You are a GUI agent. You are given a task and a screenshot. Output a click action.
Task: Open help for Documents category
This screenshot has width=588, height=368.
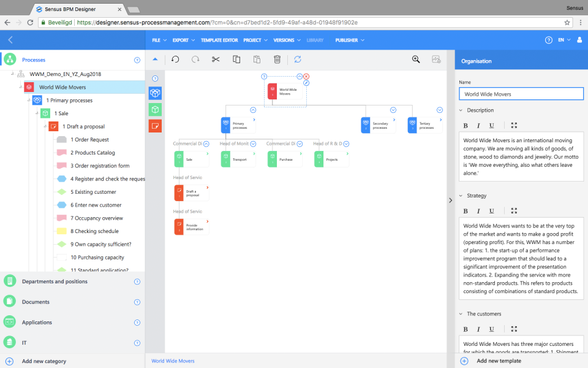[x=137, y=302]
